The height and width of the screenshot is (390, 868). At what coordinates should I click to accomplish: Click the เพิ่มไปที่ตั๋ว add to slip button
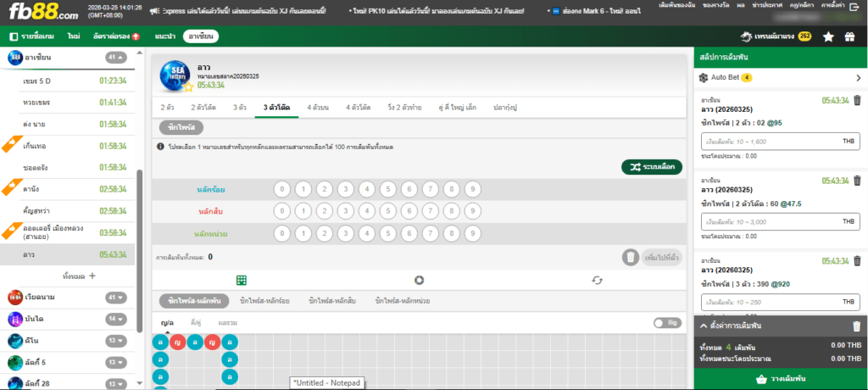coord(661,258)
